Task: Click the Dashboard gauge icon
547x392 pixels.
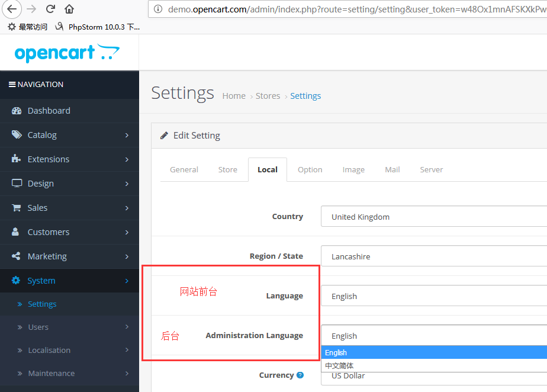Action: [x=17, y=111]
